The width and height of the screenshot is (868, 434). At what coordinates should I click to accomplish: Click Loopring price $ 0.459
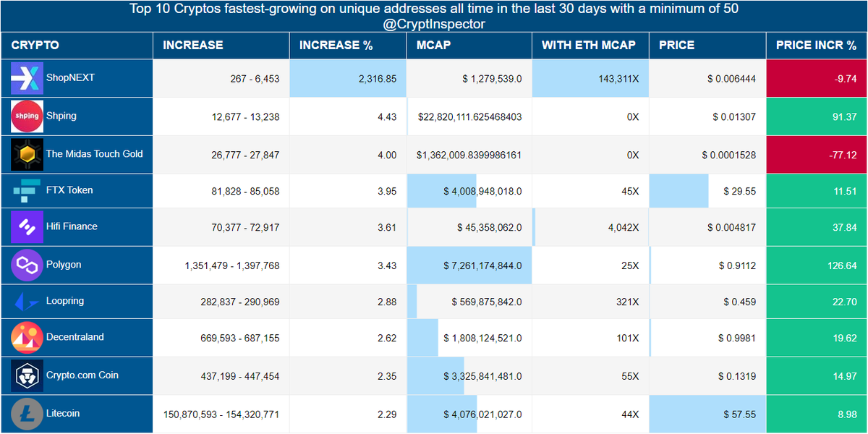pyautogui.click(x=740, y=302)
